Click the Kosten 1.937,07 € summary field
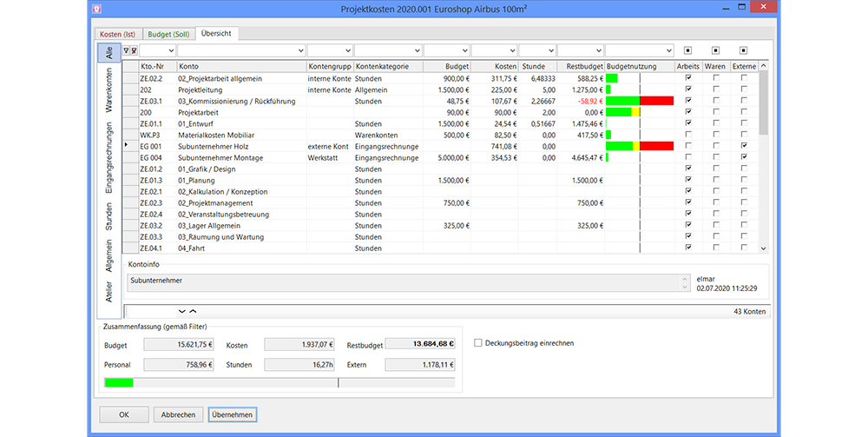The width and height of the screenshot is (868, 437). click(299, 345)
